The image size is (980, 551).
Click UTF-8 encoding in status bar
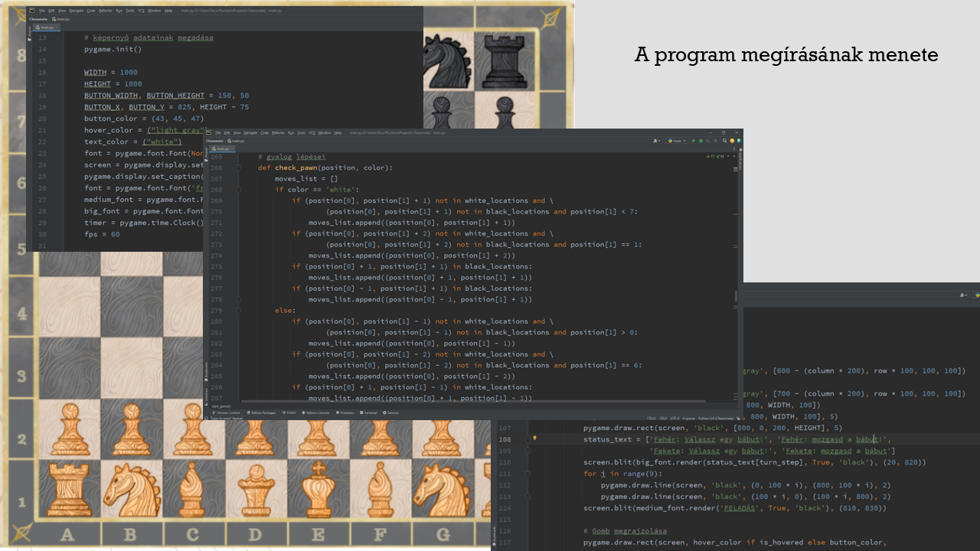coord(675,419)
